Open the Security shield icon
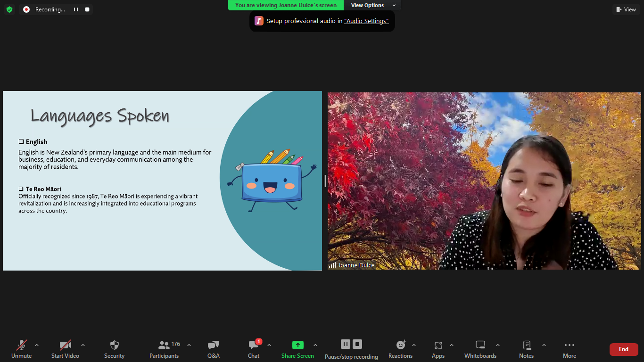Screen dimensions: 644x362 (x=114, y=345)
